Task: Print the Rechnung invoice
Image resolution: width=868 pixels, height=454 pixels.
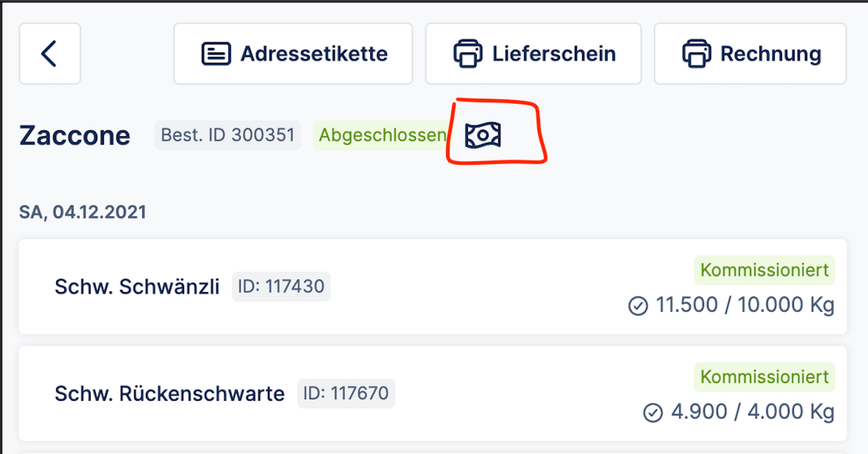Action: [x=750, y=54]
